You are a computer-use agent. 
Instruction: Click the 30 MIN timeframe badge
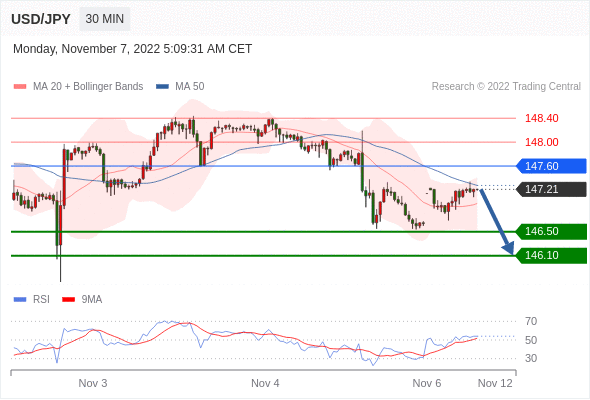105,19
